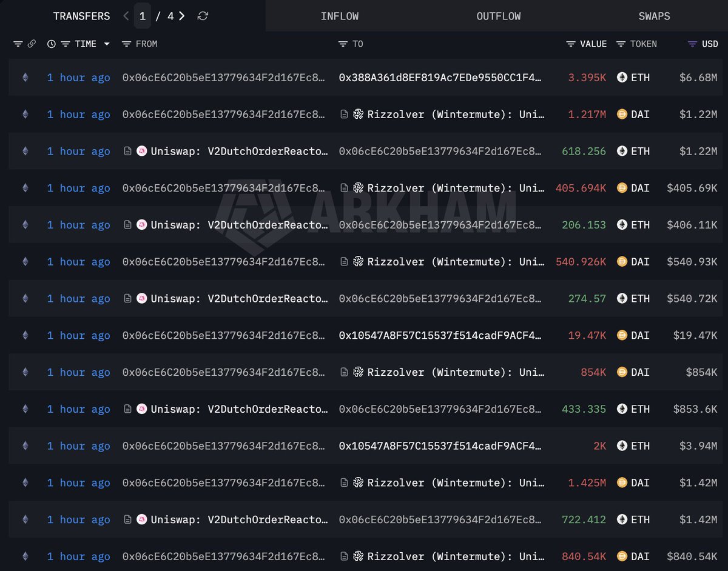Click DAI token icon on the 1.217M row
Image resolution: width=728 pixels, height=571 pixels.
pyautogui.click(x=622, y=114)
